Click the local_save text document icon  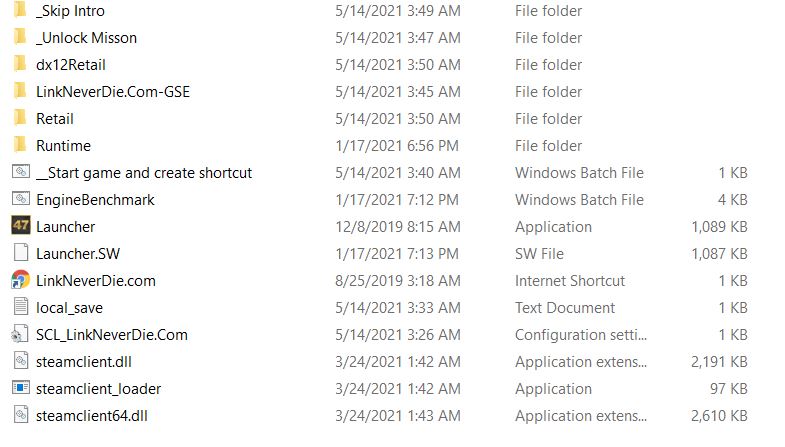pyautogui.click(x=21, y=307)
